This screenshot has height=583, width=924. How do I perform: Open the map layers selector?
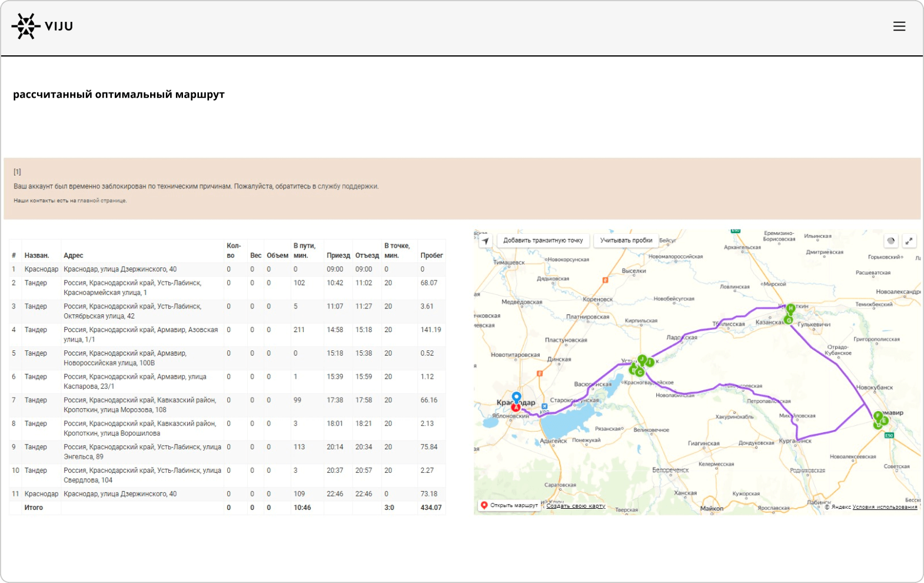(x=891, y=241)
